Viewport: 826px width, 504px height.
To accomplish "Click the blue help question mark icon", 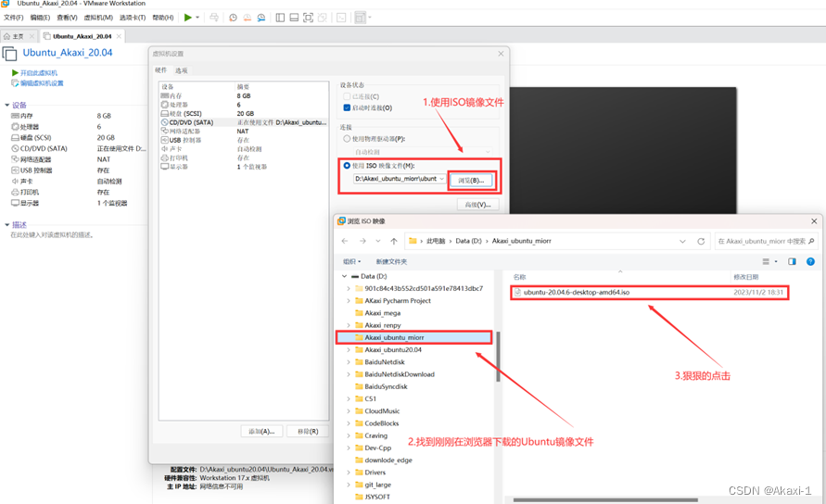I will pos(810,261).
